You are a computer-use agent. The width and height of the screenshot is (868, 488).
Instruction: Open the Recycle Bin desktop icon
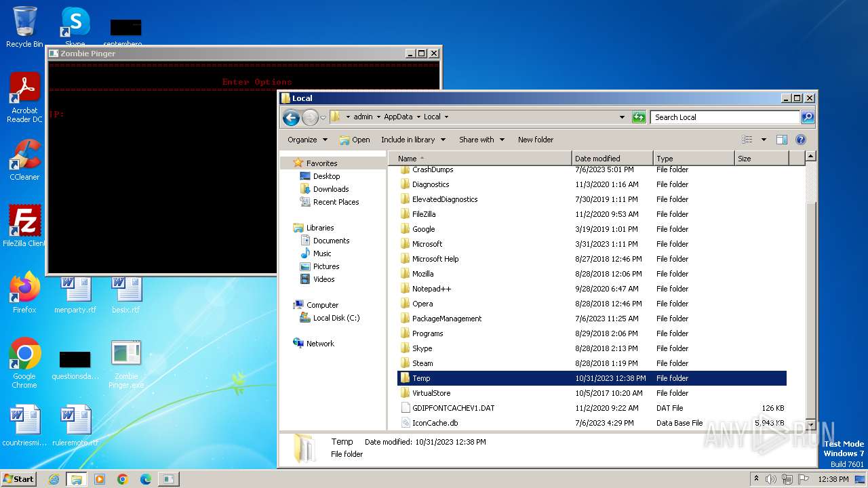coord(24,27)
